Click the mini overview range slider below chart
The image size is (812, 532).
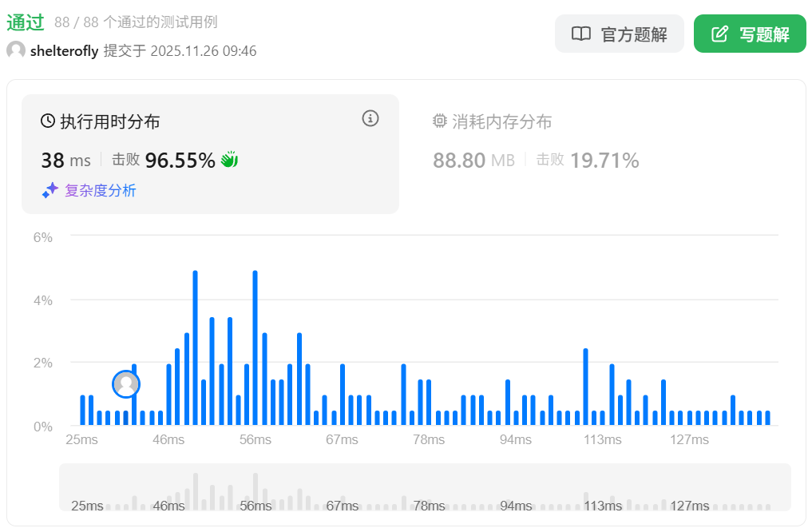[x=425, y=487]
